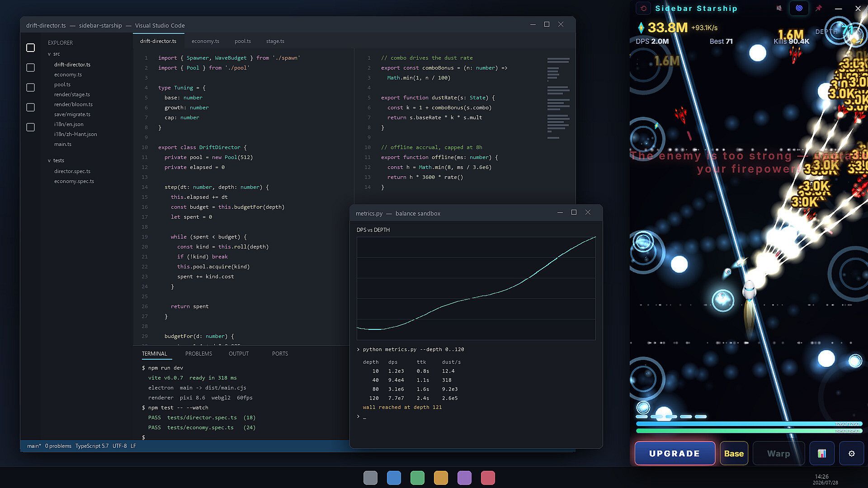Click the UPGRADE button
The width and height of the screenshot is (868, 488).
tap(675, 453)
